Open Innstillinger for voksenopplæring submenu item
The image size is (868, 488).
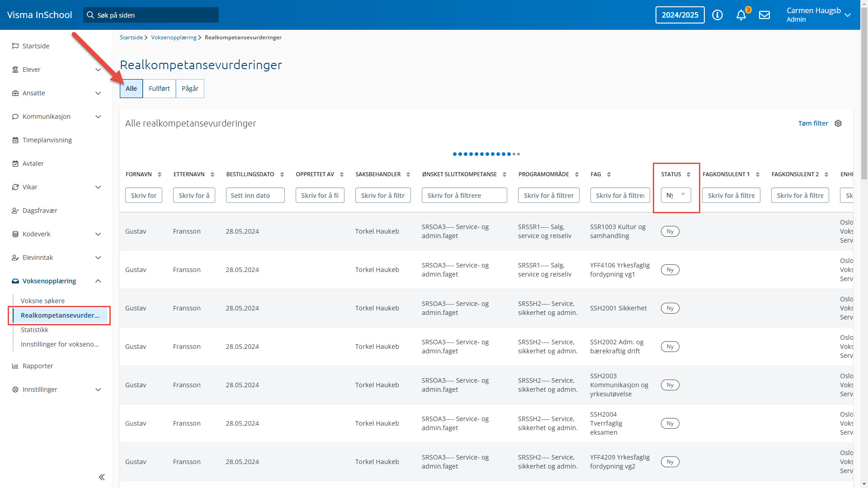click(60, 344)
